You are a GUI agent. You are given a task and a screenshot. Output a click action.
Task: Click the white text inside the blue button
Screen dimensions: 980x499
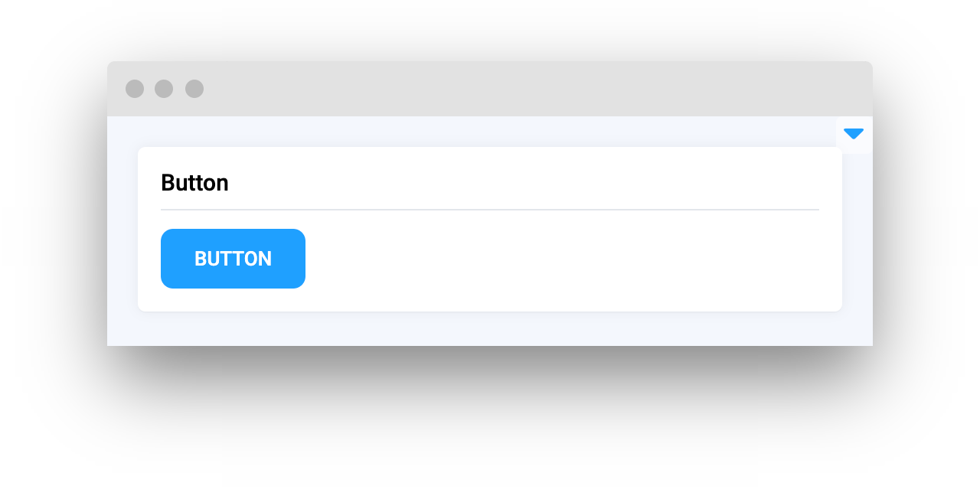coord(233,259)
